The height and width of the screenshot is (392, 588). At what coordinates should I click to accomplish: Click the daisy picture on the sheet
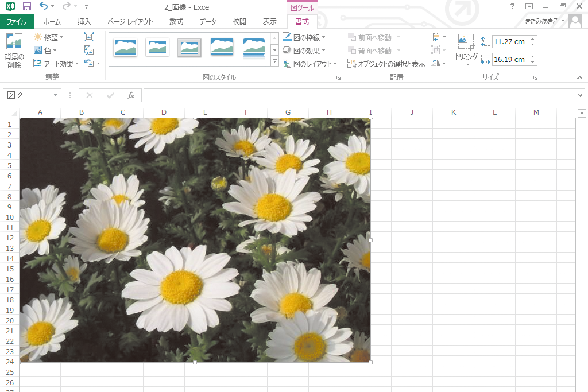click(x=195, y=240)
